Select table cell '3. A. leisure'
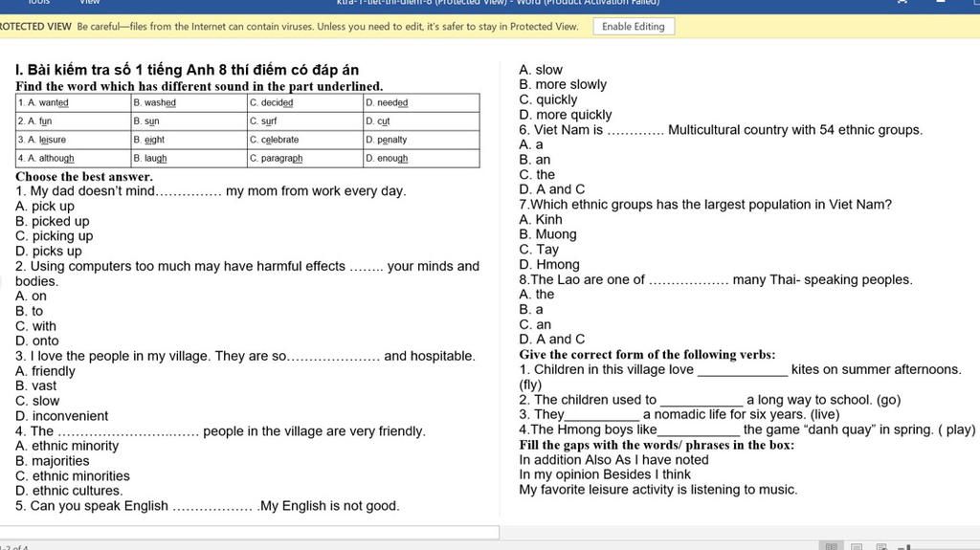Screen dimensions: 980x550 pos(73,140)
